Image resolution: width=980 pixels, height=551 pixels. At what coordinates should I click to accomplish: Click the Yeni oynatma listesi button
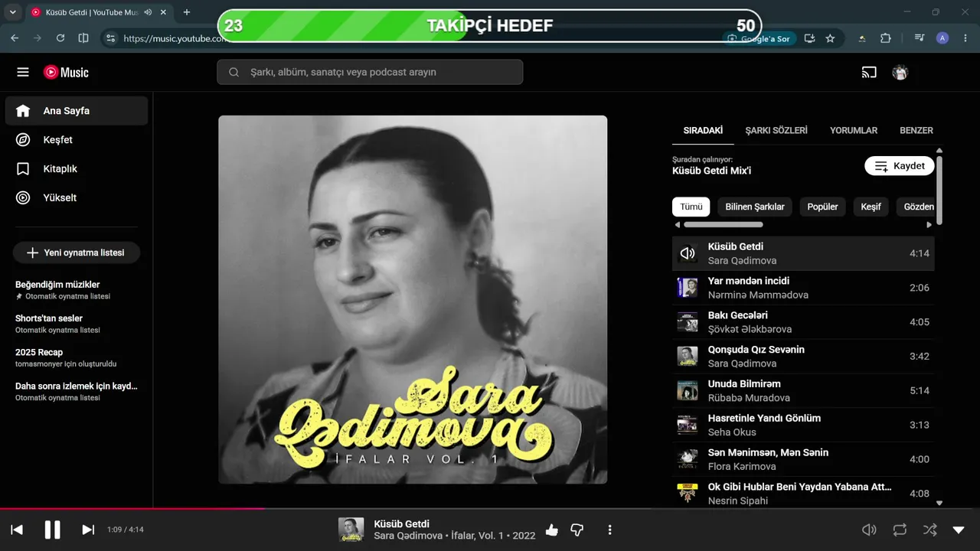(77, 253)
